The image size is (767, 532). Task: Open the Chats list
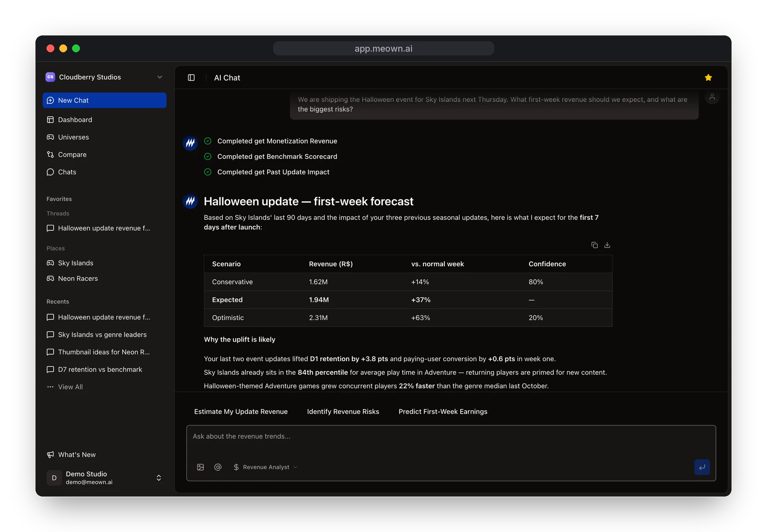click(x=104, y=172)
